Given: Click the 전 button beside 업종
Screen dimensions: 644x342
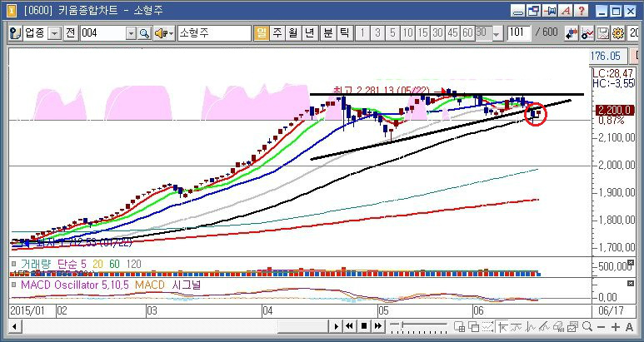Looking at the screenshot, I should [71, 33].
